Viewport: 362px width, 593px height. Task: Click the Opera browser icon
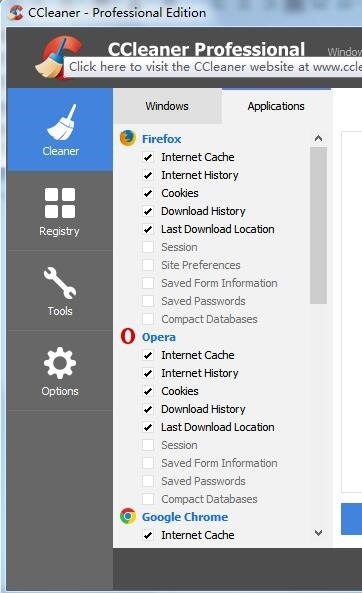[128, 336]
